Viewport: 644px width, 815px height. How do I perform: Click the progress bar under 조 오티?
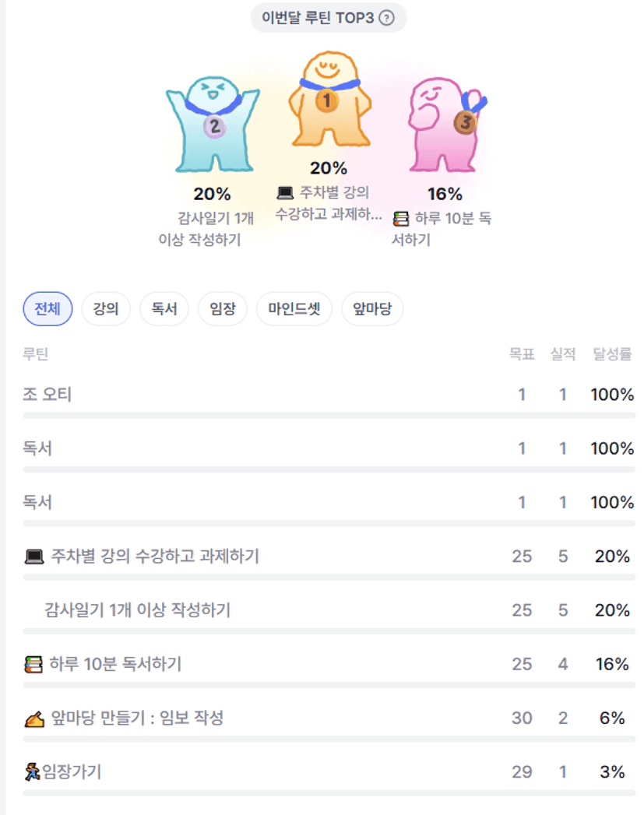(329, 416)
